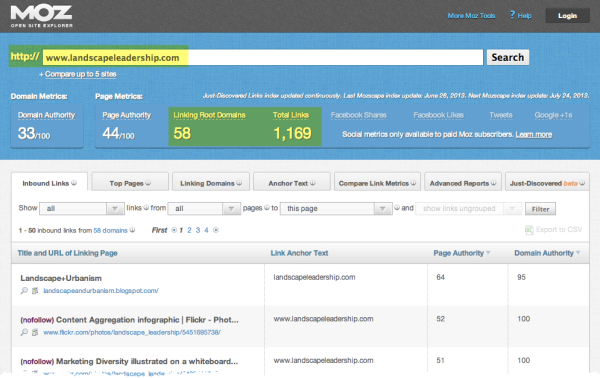
Task: Click info icon after 'this page' dropdown
Action: (397, 208)
